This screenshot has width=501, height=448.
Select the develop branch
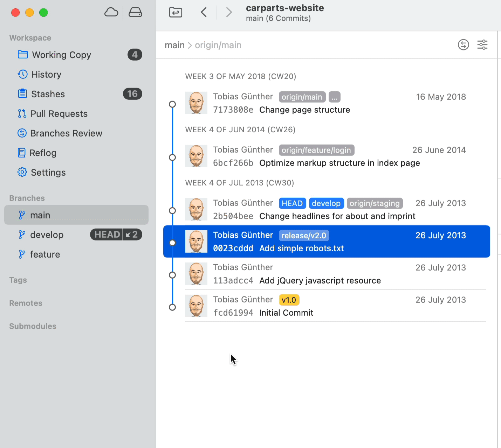click(x=47, y=235)
